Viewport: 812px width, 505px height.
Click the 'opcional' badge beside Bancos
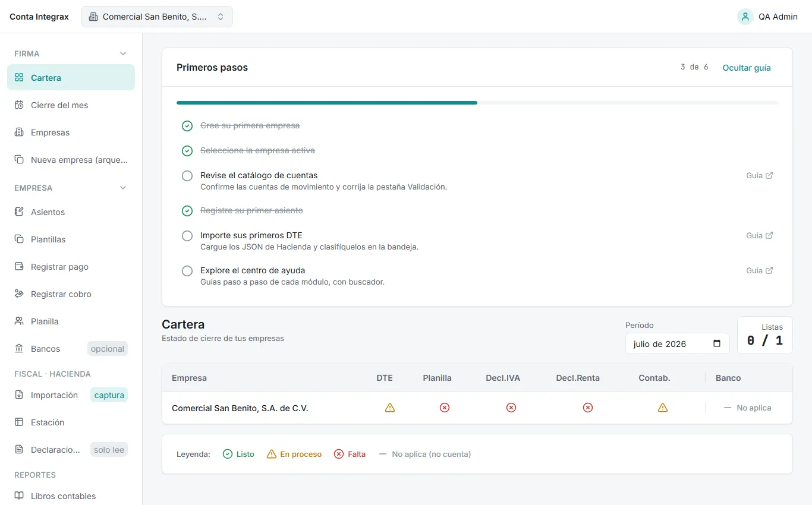coord(108,348)
